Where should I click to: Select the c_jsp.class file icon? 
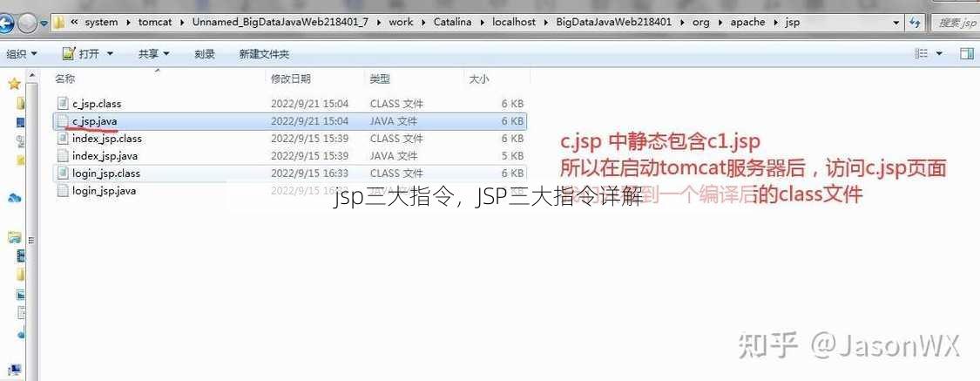coord(63,103)
